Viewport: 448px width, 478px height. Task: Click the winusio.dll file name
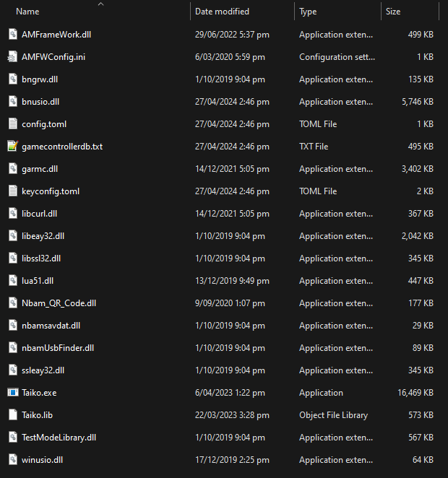coord(43,460)
